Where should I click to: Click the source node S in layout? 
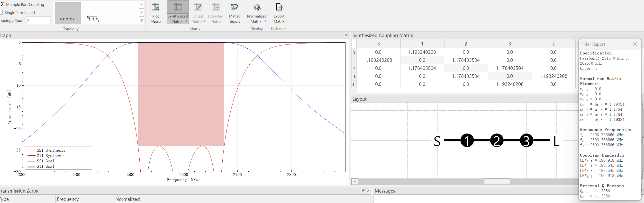click(437, 141)
